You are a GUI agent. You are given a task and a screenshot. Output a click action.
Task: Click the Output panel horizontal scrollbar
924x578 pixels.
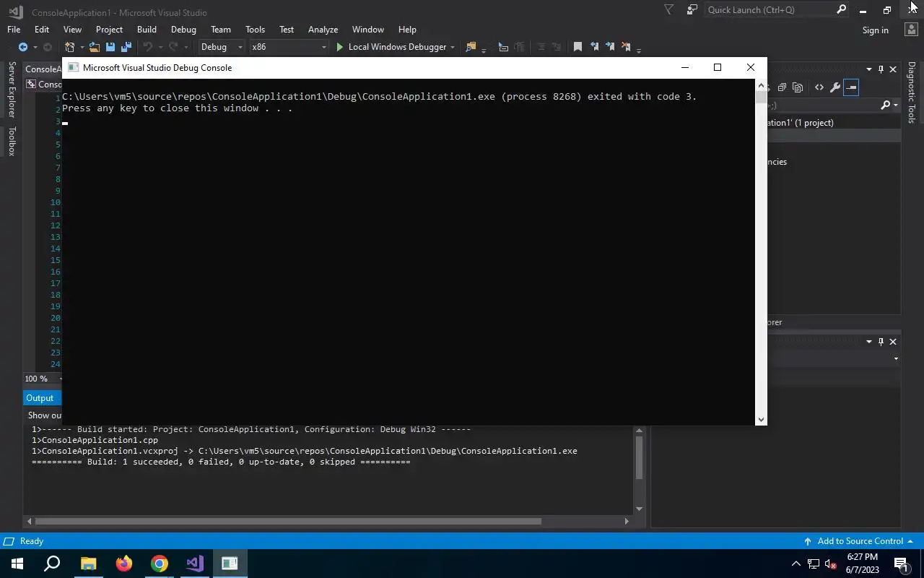(288, 521)
